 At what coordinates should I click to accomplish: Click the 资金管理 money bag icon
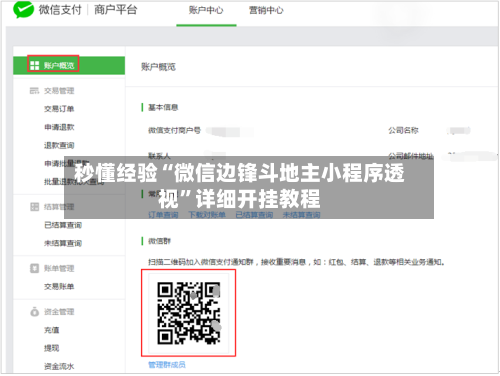pos(34,312)
